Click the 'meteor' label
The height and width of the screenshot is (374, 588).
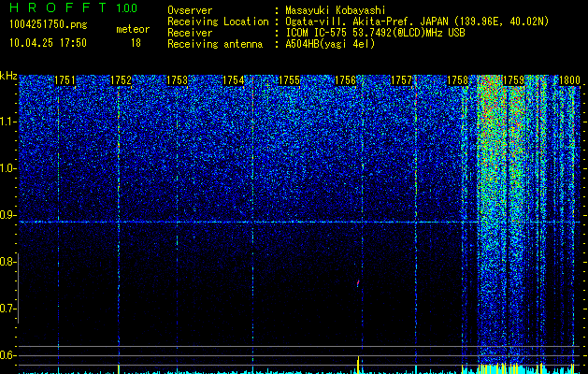[133, 29]
